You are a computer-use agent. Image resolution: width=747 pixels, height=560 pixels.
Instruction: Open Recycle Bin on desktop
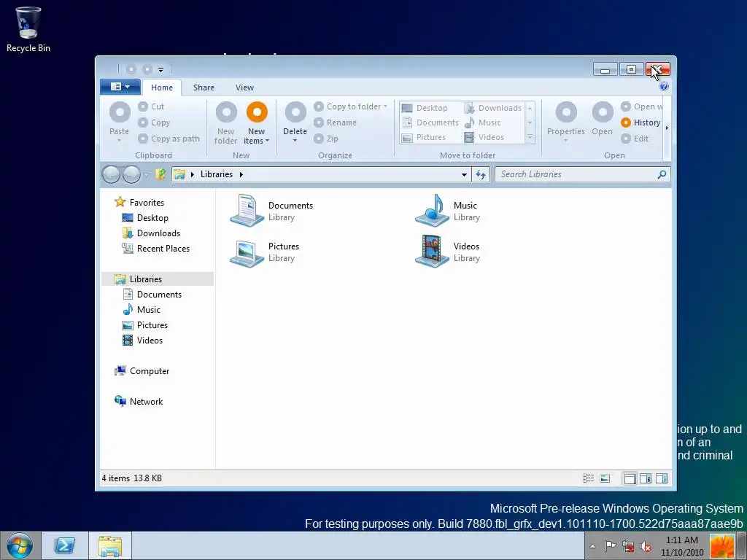(x=28, y=29)
